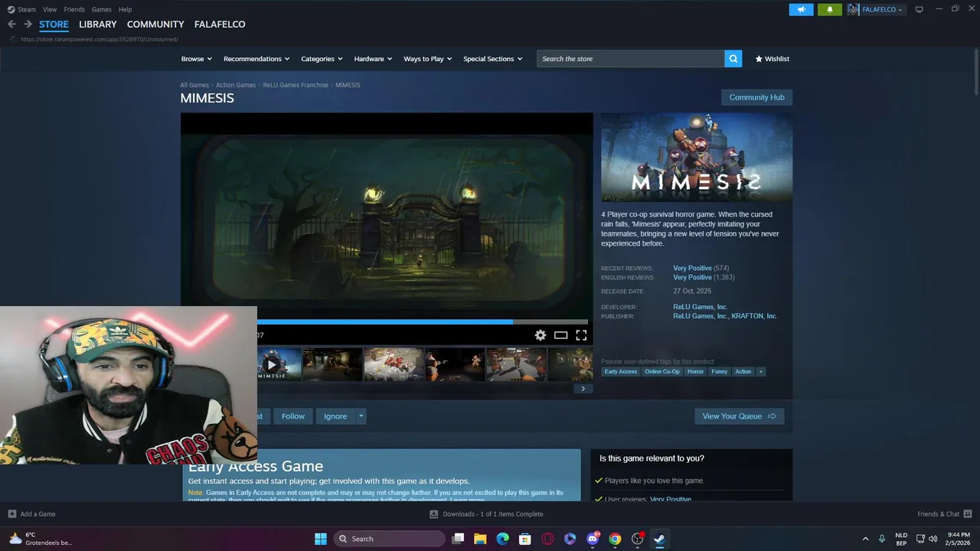This screenshot has height=551, width=980.
Task: Open the green notifications bell
Action: click(829, 9)
